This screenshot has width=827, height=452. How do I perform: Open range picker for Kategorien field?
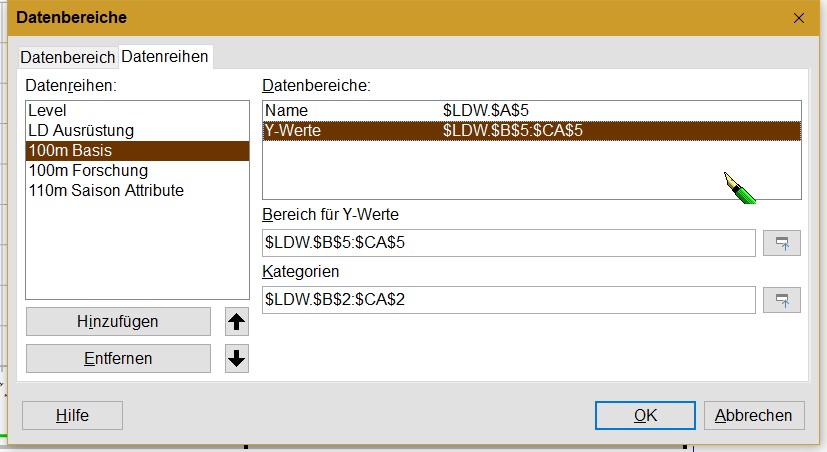(782, 300)
